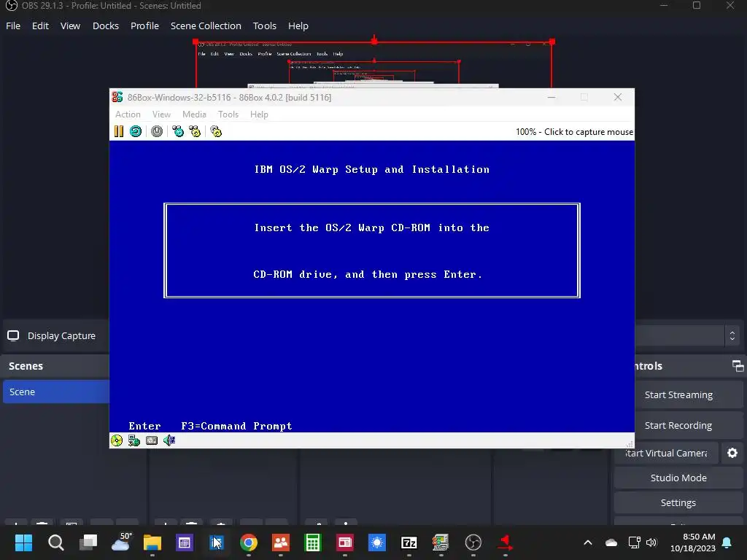Click Start Recording in OBS
The height and width of the screenshot is (560, 747).
[x=678, y=425]
